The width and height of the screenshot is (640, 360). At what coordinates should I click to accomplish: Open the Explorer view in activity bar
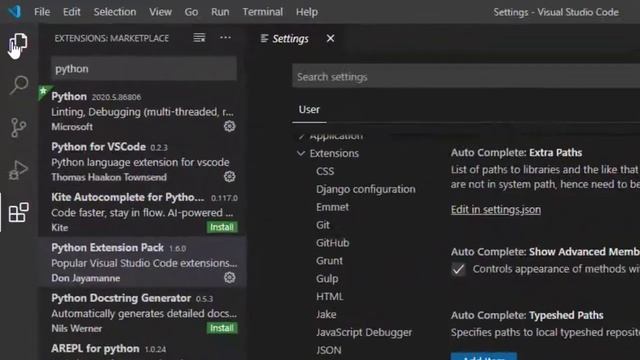pyautogui.click(x=18, y=43)
